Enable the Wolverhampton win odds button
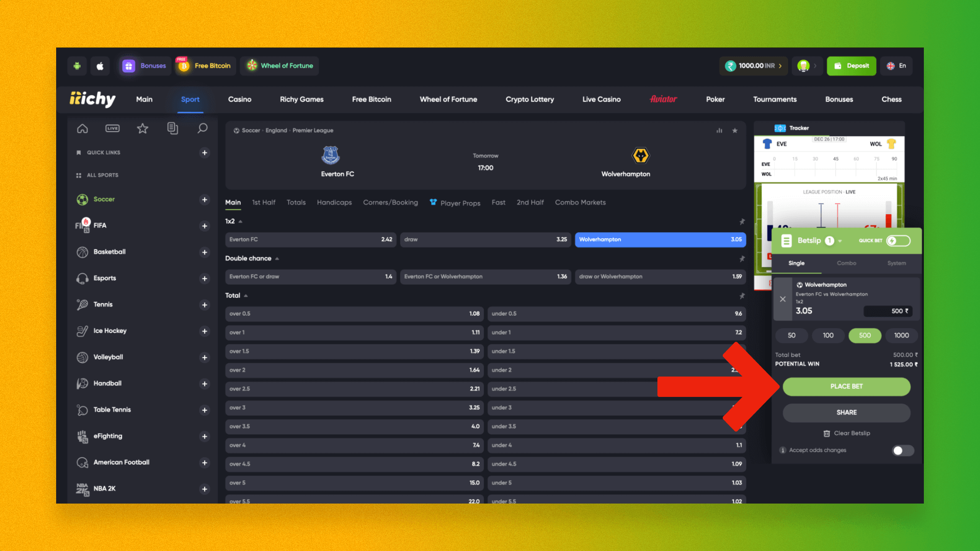The width and height of the screenshot is (980, 551). point(660,239)
